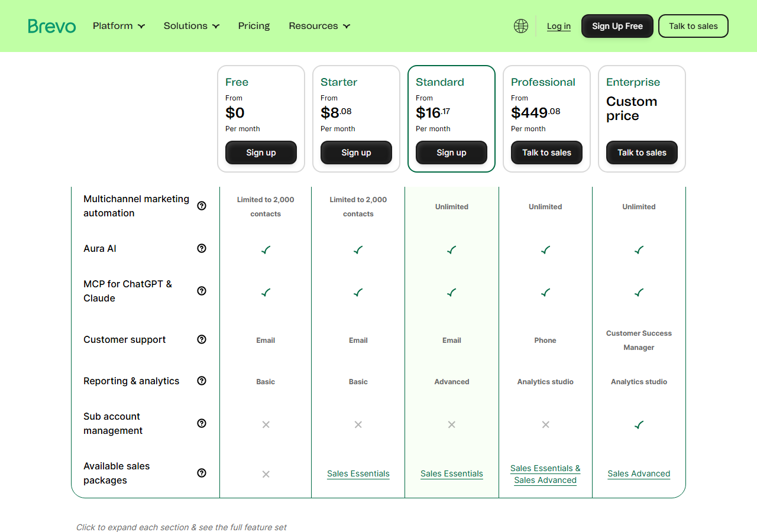Show the Aura AI help tooltip icon
Image resolution: width=757 pixels, height=532 pixels.
(202, 248)
